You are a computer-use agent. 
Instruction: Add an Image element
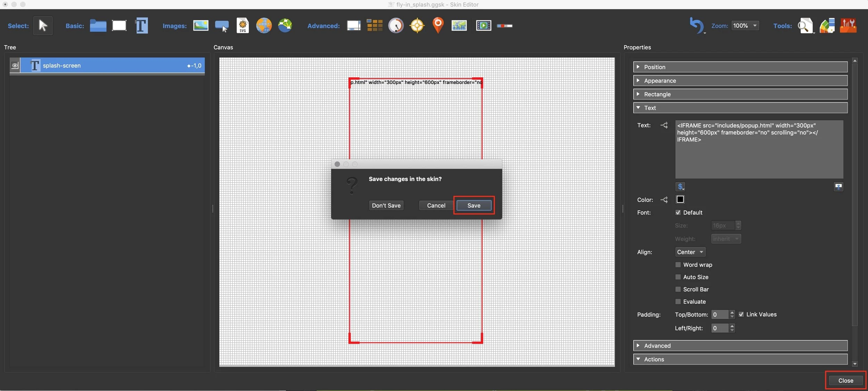[201, 25]
